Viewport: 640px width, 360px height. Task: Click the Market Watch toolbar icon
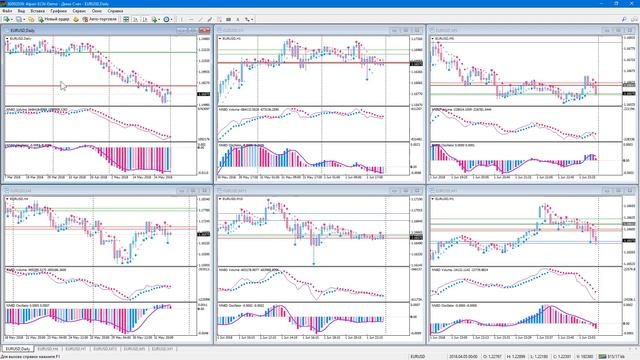pos(31,19)
